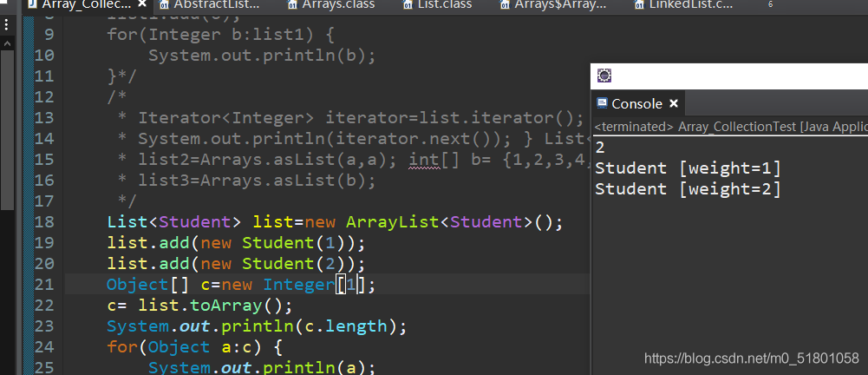Switch to the Arrays.class tab
The width and height of the screenshot is (868, 375).
pos(338,4)
